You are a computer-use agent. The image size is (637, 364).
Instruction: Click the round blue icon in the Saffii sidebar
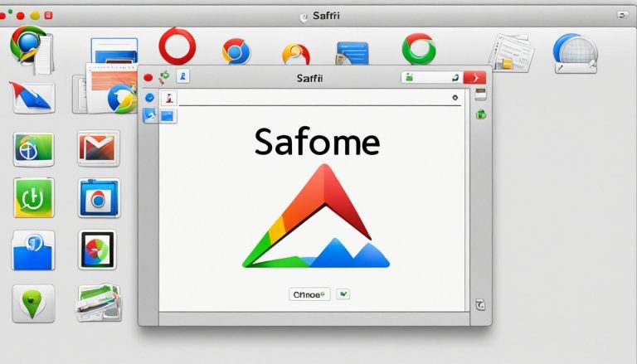[x=149, y=98]
